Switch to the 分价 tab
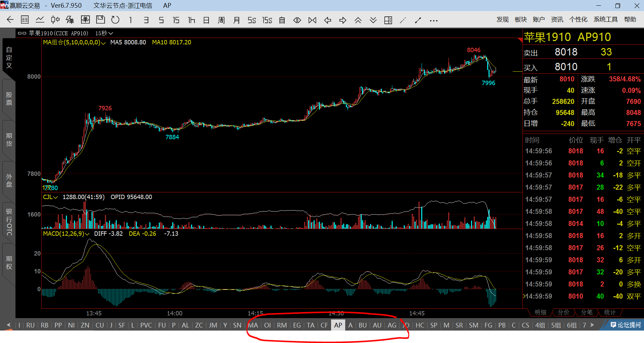644x343 pixels. [x=563, y=312]
